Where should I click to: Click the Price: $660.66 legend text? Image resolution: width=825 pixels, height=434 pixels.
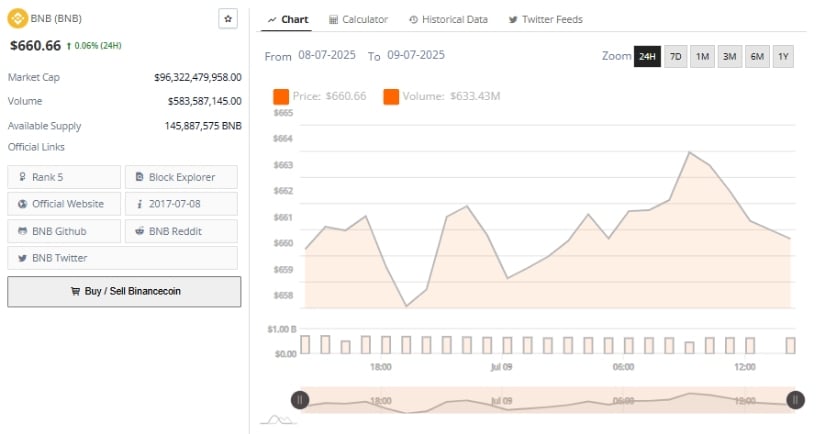[329, 96]
